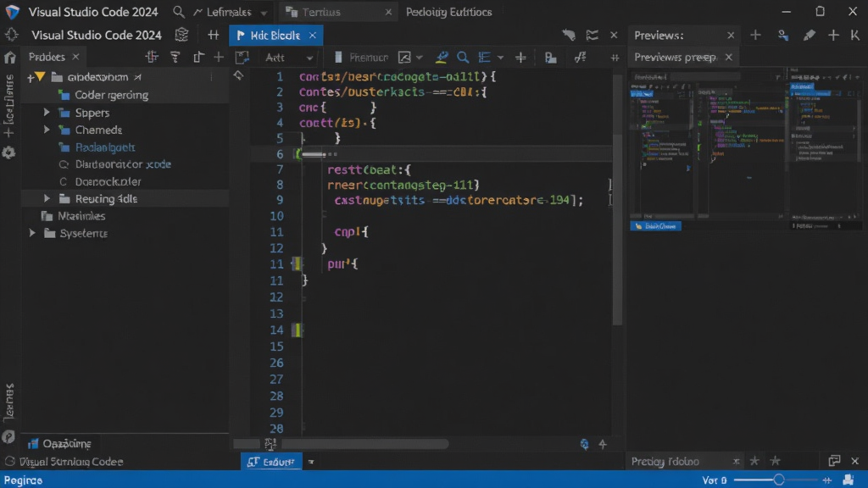Open the Eabuti tab in bottom panel

tap(271, 462)
